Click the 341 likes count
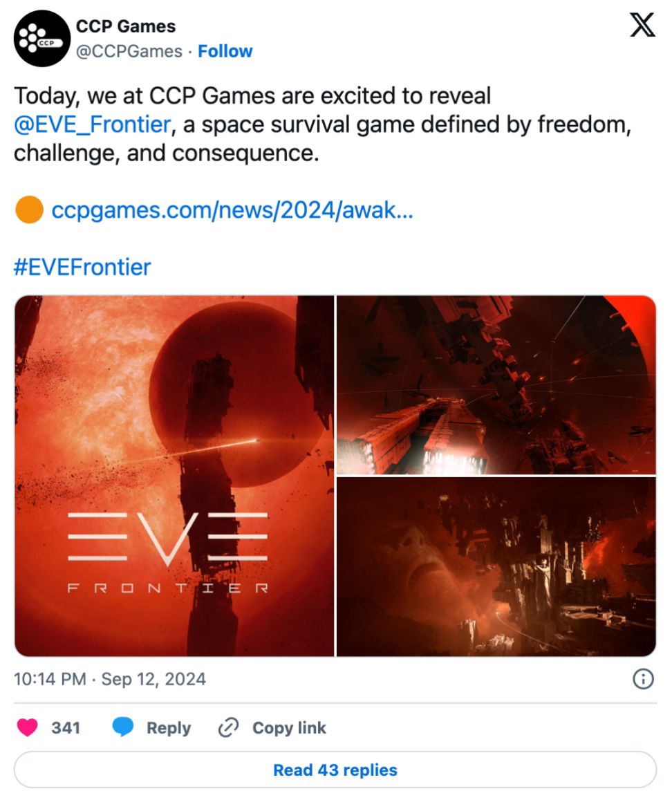Image resolution: width=672 pixels, height=800 pixels. [65, 727]
